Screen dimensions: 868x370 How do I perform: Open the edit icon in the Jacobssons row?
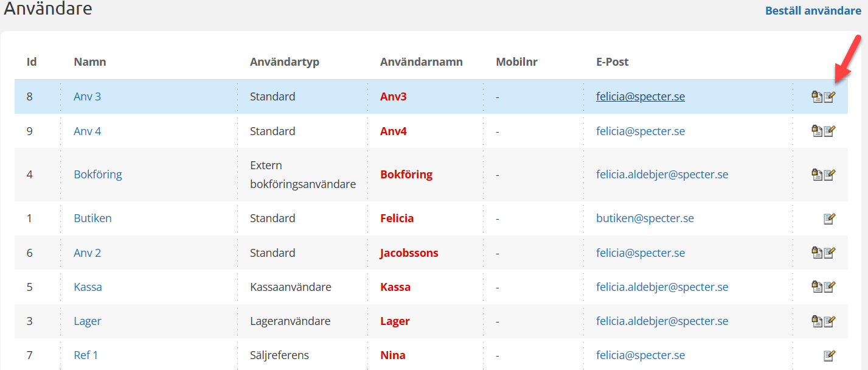(830, 253)
